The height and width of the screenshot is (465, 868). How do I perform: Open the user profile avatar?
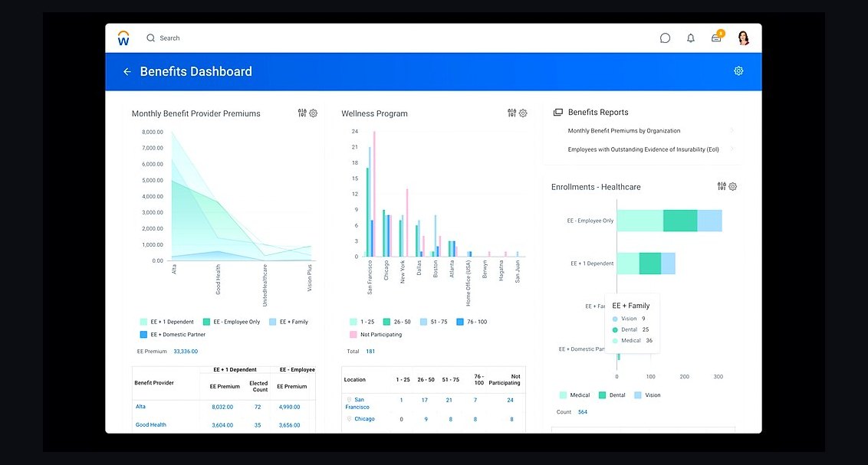[x=744, y=38]
